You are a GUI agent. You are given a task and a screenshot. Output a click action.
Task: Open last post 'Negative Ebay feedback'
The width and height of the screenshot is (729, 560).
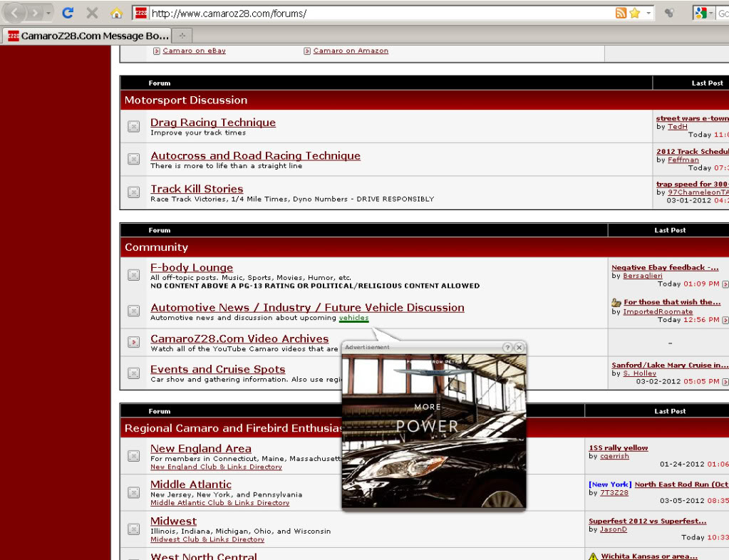pos(665,268)
